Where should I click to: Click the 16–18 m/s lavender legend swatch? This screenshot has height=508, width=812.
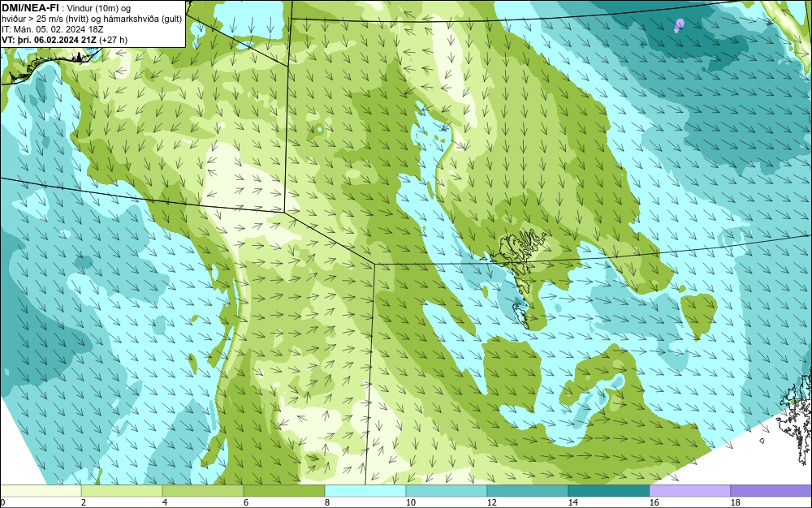click(x=689, y=491)
